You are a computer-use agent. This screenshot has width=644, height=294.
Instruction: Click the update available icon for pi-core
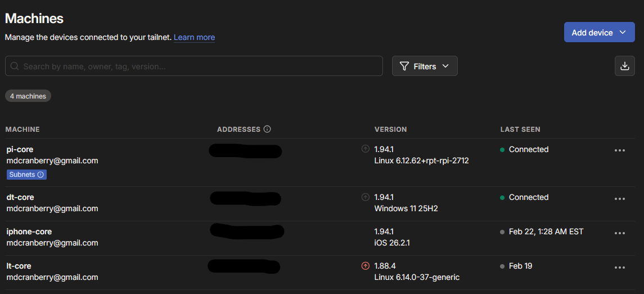[365, 149]
